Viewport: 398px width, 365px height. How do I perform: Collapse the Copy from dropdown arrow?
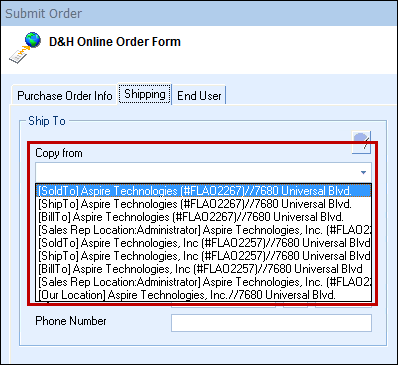pos(363,173)
